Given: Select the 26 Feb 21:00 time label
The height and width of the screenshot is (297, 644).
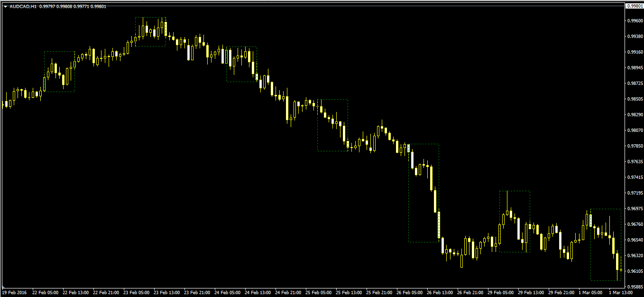Looking at the screenshot, I should [470, 293].
